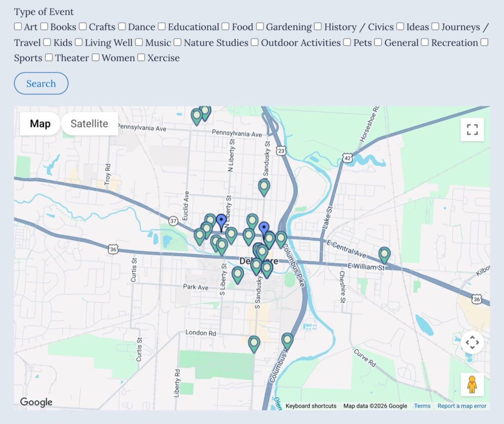The image size is (504, 424).
Task: Click marker beside Columbus Pike on Central Ave
Action: 281,240
